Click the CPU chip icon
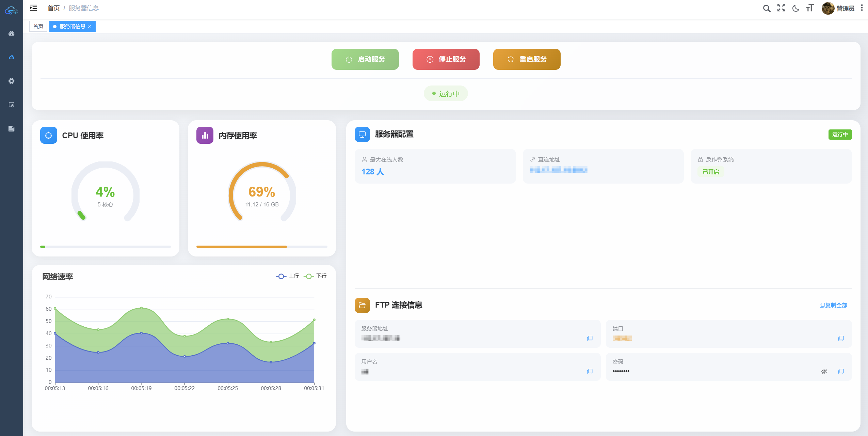Screen dimensions: 868x436 pyautogui.click(x=49, y=135)
